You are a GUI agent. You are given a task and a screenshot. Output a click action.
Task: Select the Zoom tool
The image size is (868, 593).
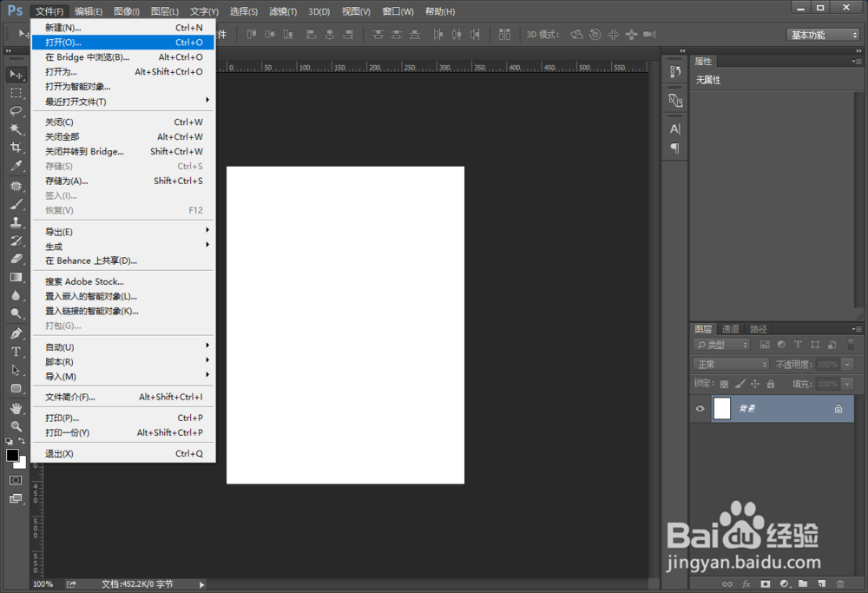point(16,426)
